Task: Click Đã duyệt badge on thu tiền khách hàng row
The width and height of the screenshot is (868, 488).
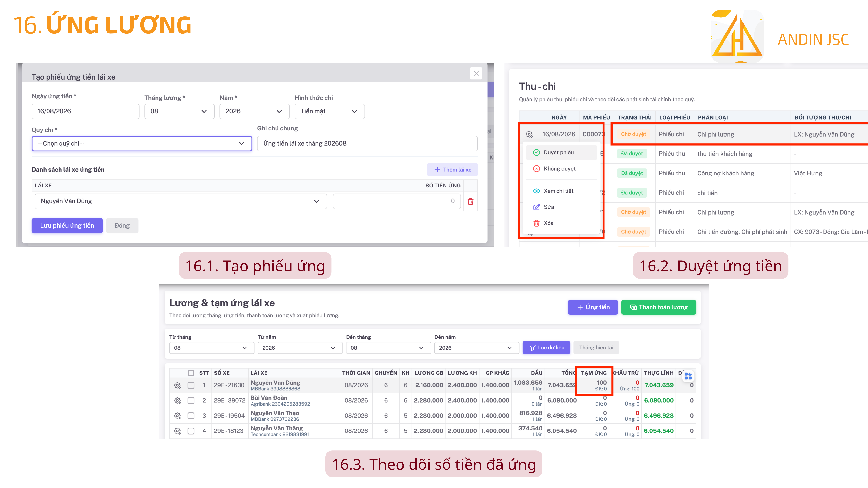Action: click(x=632, y=154)
